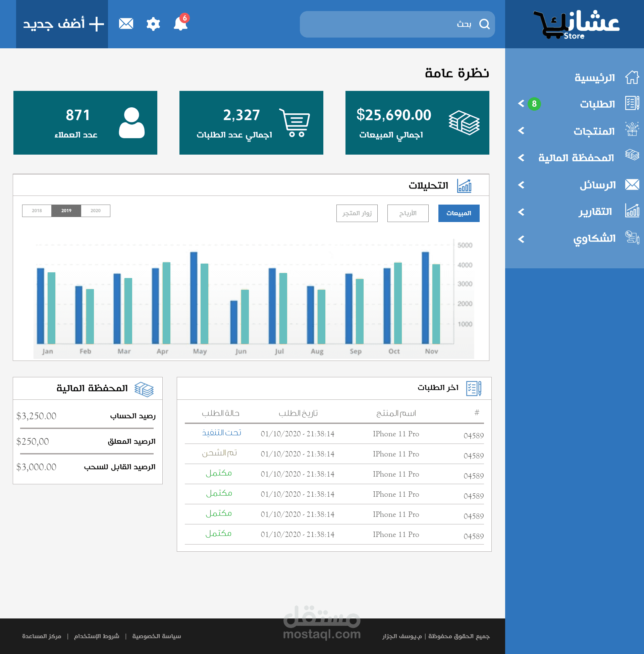Click the total sales $25,690.00 card
Viewport: 644px width, 654px height.
[417, 123]
